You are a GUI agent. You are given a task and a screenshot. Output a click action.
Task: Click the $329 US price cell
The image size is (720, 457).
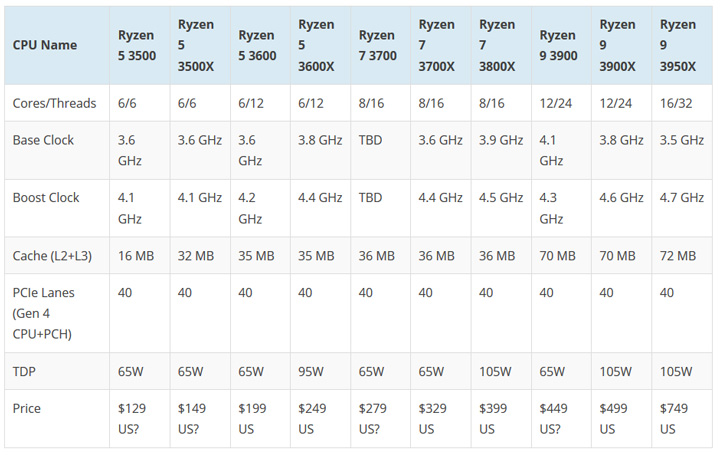(440, 418)
